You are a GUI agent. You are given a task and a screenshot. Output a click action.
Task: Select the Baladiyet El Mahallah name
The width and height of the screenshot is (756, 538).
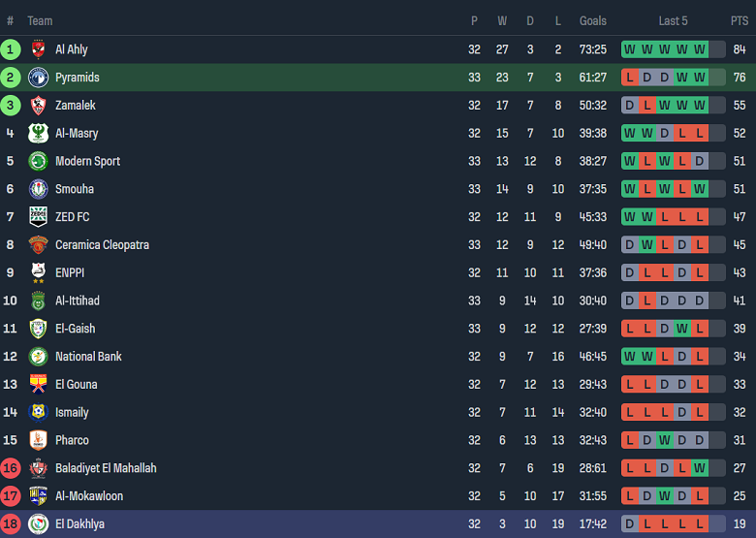[106, 468]
